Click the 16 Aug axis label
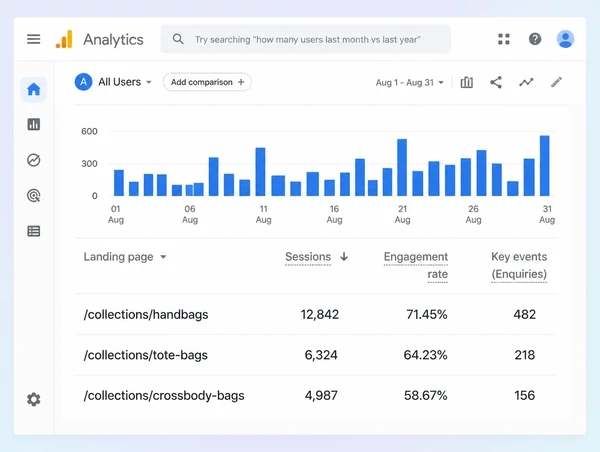This screenshot has height=452, width=600. point(334,214)
